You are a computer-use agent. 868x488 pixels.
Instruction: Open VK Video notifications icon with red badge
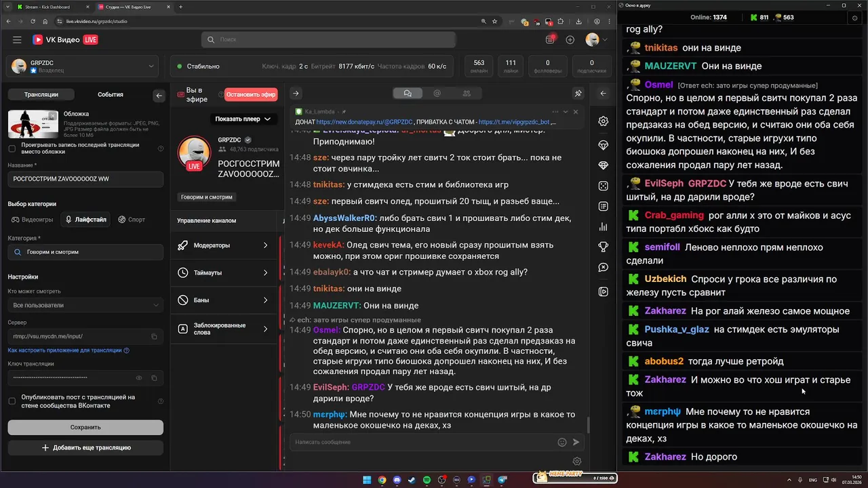coord(551,39)
